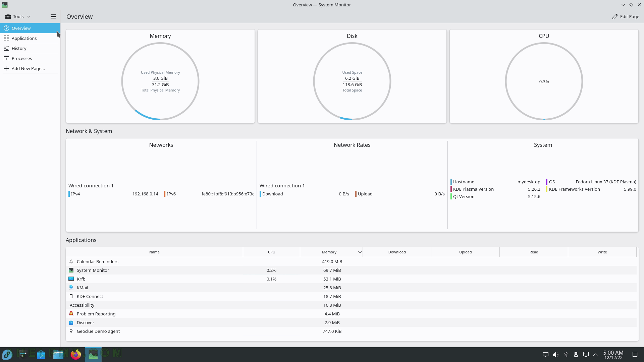Select the KDE Connect application row
The height and width of the screenshot is (362, 644).
click(351, 296)
